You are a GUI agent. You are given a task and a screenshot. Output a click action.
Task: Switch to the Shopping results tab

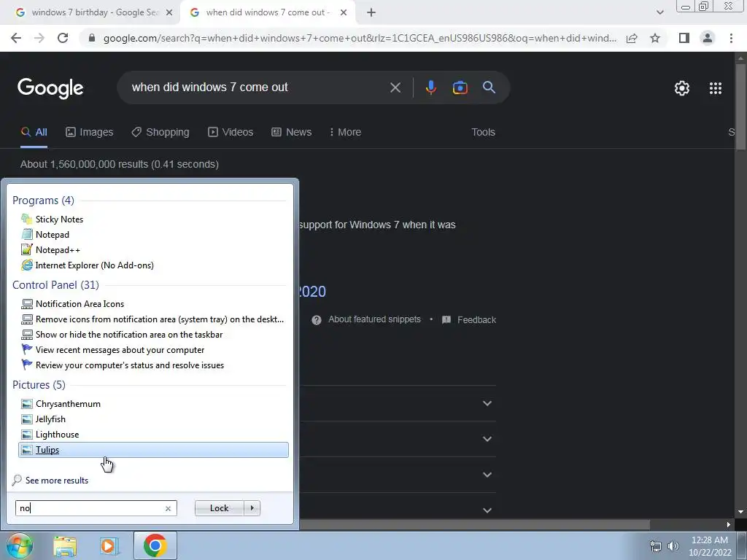pyautogui.click(x=160, y=132)
